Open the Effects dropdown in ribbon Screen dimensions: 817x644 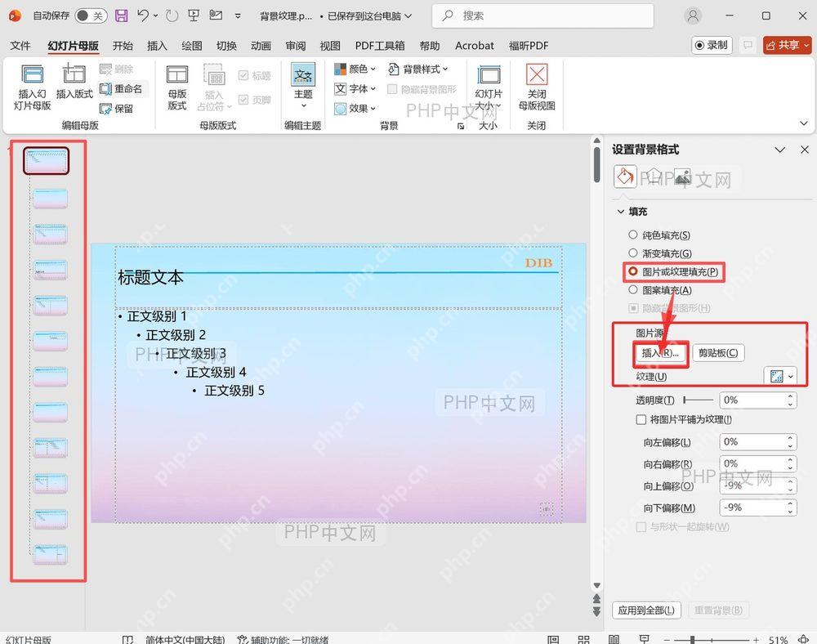355,109
